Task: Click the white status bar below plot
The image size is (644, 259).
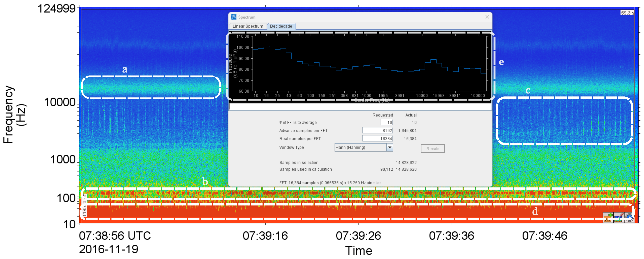Action: tap(360, 107)
